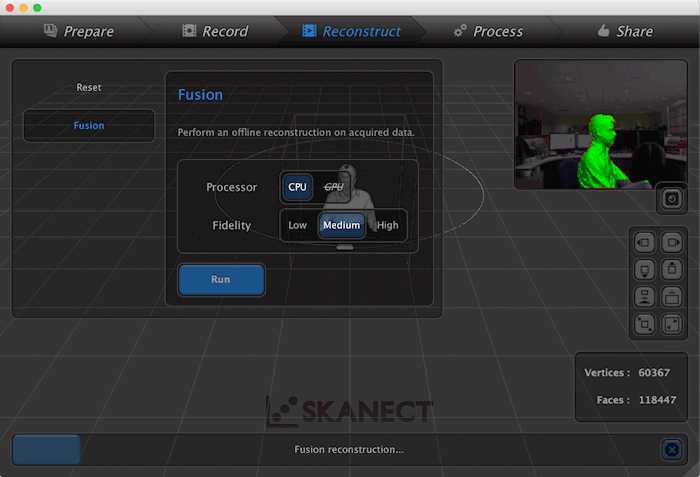The height and width of the screenshot is (477, 700).
Task: Click the Fusion reconstruction progress bar
Action: (350, 450)
